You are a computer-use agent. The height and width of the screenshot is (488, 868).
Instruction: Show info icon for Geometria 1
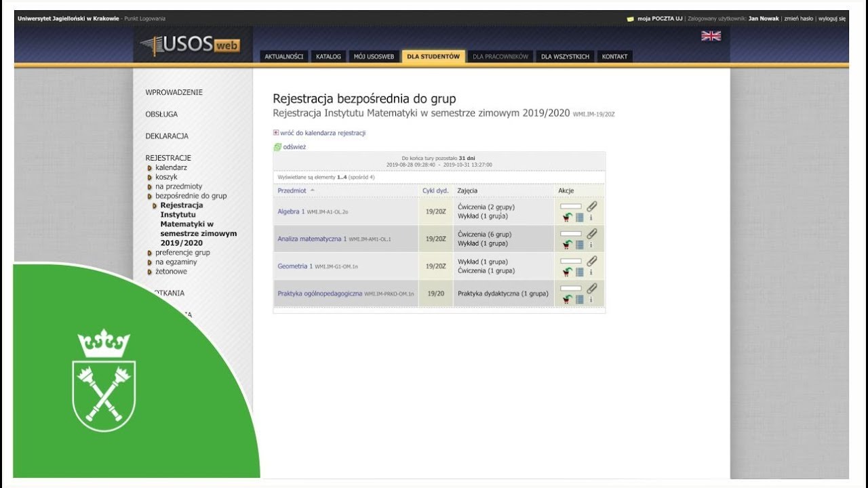591,272
